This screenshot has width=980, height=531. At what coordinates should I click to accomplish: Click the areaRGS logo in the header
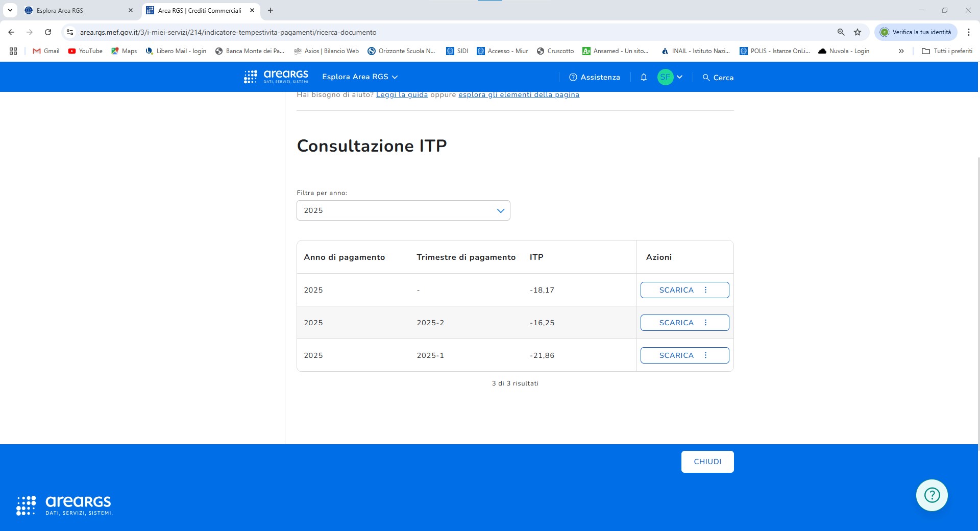[276, 77]
